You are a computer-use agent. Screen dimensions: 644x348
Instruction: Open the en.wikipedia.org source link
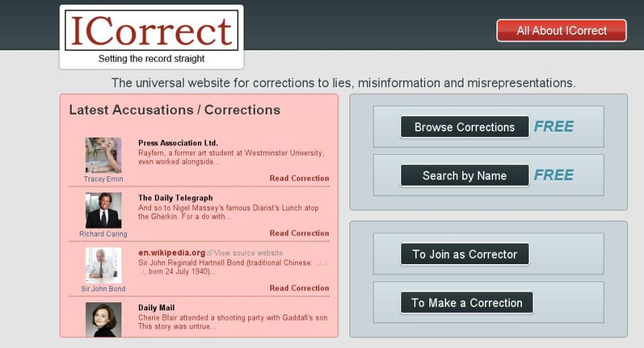coord(172,253)
